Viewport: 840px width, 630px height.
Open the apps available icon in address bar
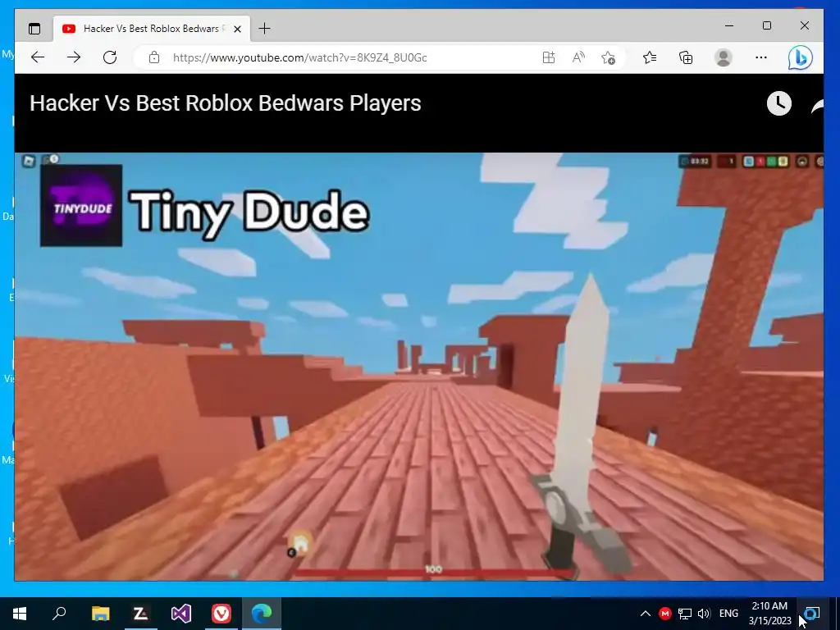click(x=548, y=57)
